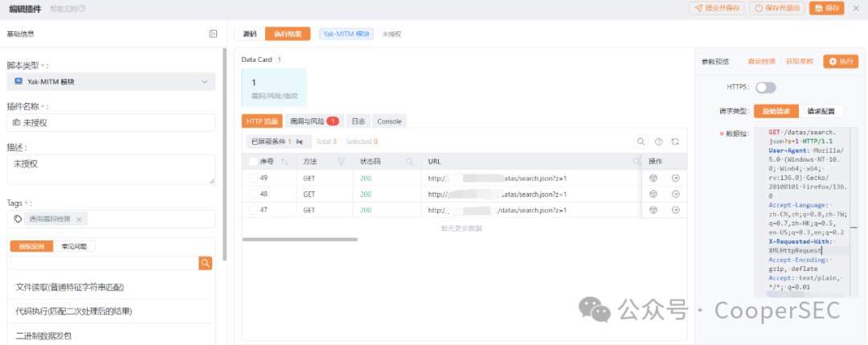This screenshot has width=868, height=345.
Task: Sort by 序号 using the sort arrows
Action: coord(285,162)
